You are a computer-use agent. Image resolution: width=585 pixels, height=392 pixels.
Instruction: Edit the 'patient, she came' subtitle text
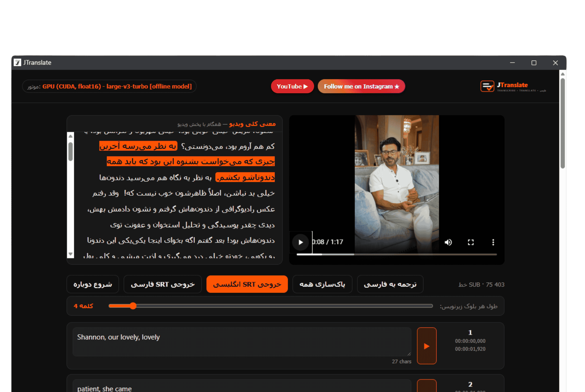click(x=242, y=386)
